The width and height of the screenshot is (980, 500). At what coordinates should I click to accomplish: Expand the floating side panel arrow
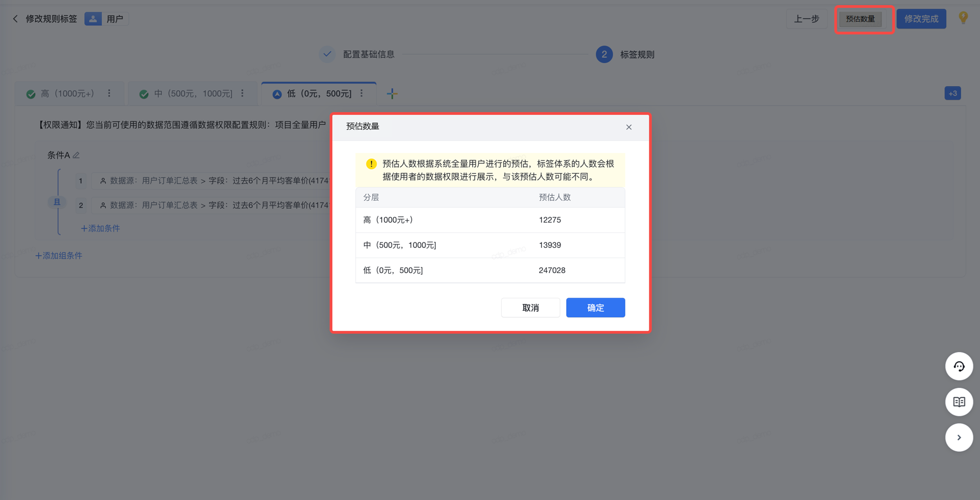tap(959, 438)
